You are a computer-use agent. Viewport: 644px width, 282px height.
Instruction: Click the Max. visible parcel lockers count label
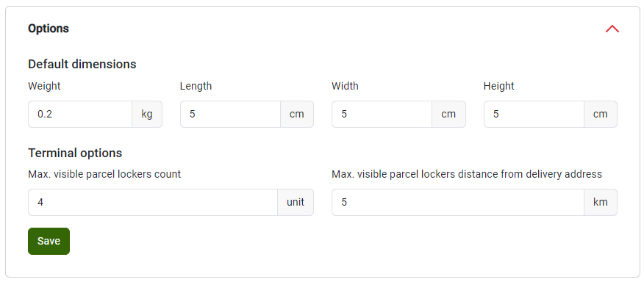coord(104,175)
